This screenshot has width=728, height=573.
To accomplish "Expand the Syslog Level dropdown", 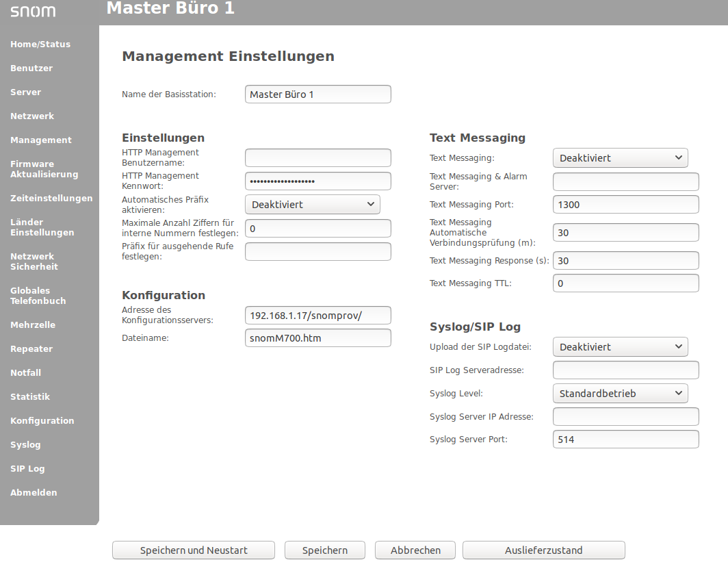I will click(620, 394).
